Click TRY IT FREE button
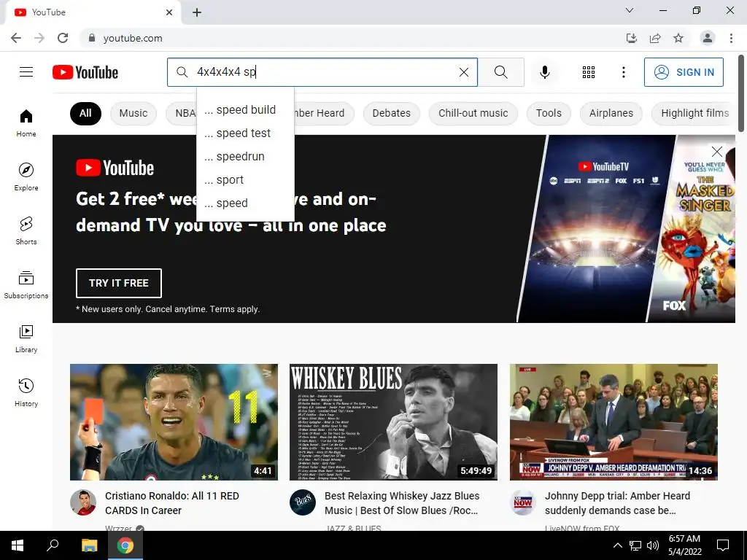This screenshot has width=747, height=560. (119, 283)
